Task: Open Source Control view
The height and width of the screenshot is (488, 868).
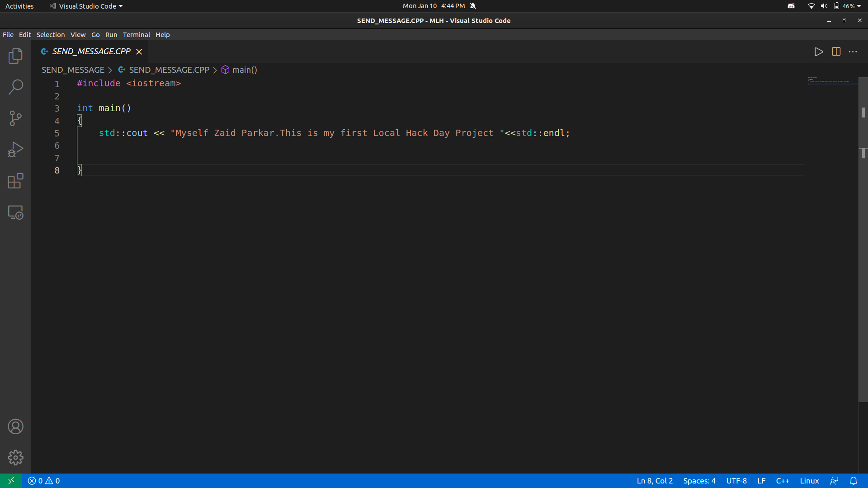Action: pyautogui.click(x=15, y=118)
